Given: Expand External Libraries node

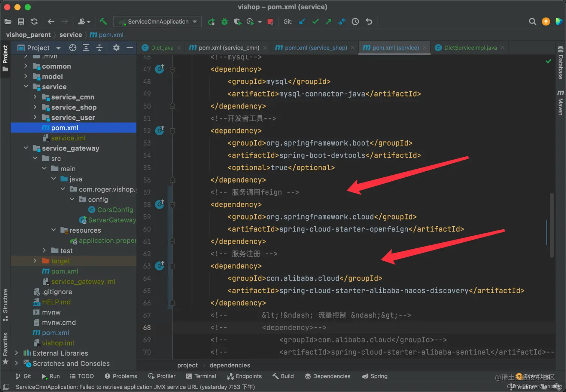Looking at the screenshot, I should coord(16,353).
